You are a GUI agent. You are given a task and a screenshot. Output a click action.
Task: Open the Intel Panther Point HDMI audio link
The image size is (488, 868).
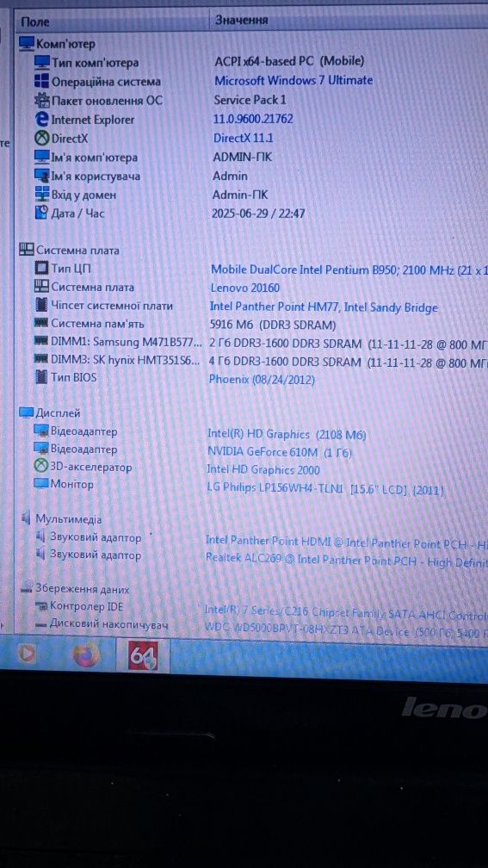[x=346, y=542]
